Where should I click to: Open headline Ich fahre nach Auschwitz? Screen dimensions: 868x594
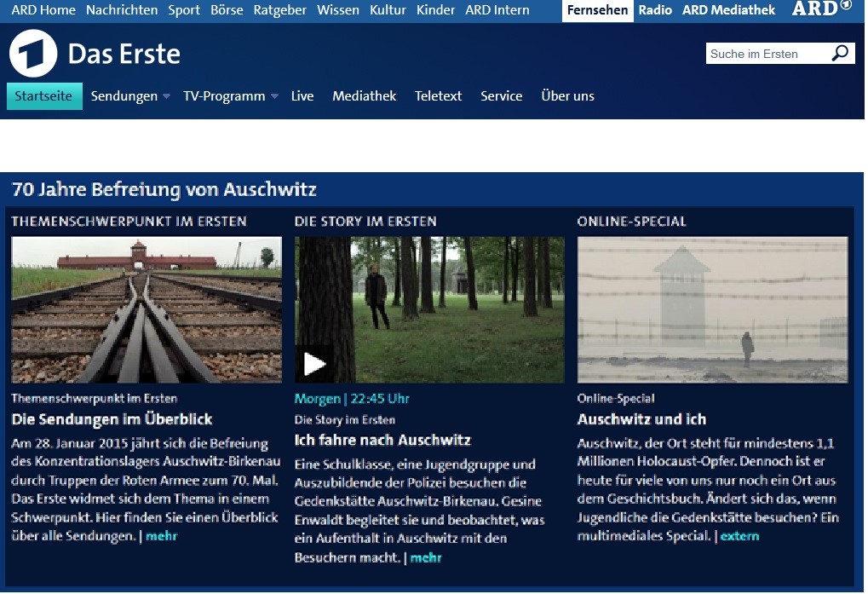coord(382,440)
